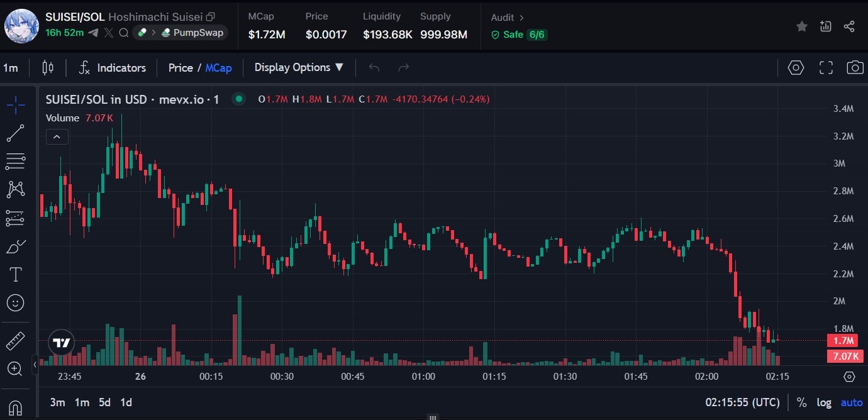868x420 pixels.
Task: Set time range to 1m at chart bottom
Action: point(82,402)
